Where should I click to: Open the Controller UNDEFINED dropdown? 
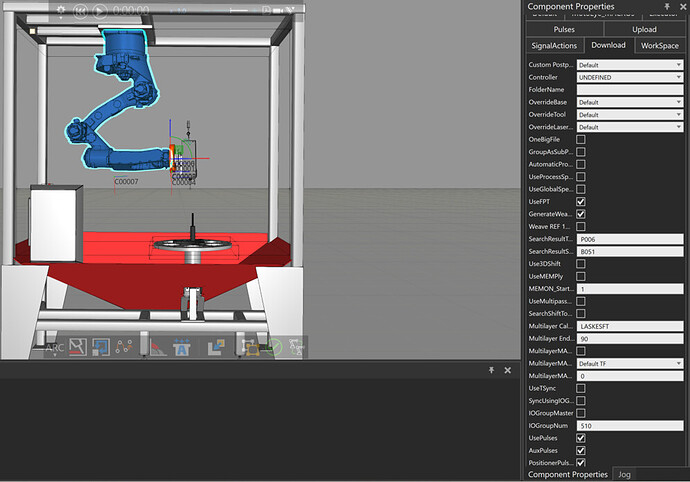tap(630, 77)
